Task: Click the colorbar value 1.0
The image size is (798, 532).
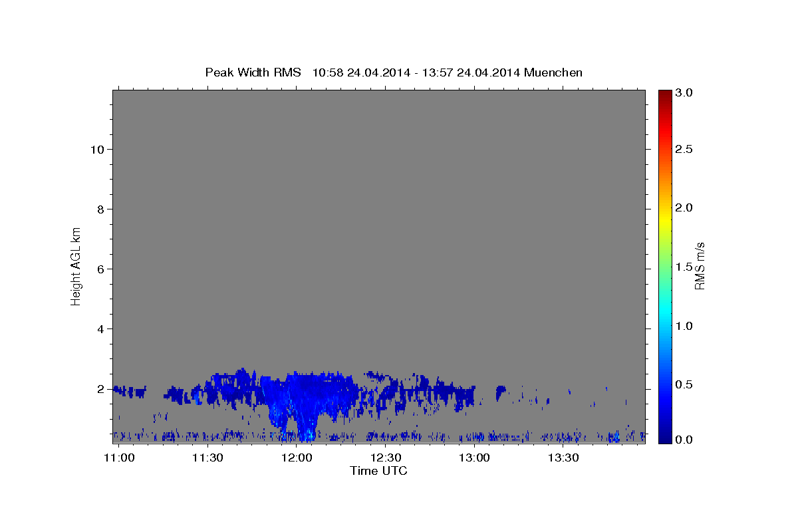Action: pyautogui.click(x=684, y=326)
